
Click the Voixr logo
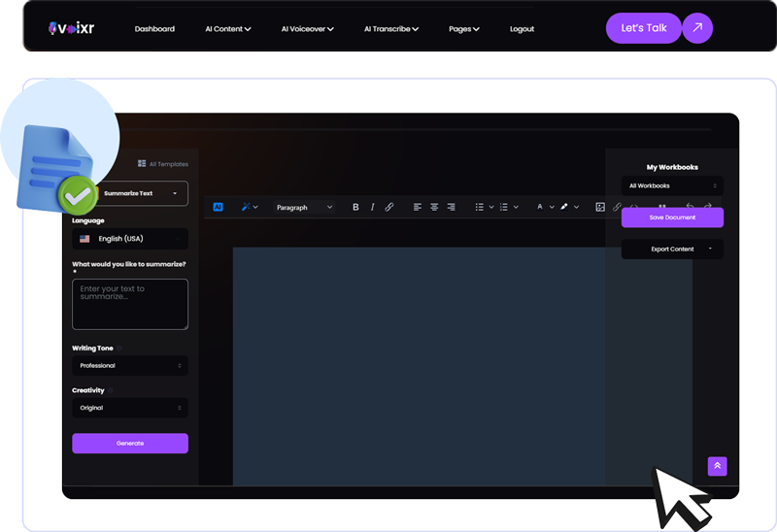pos(71,28)
